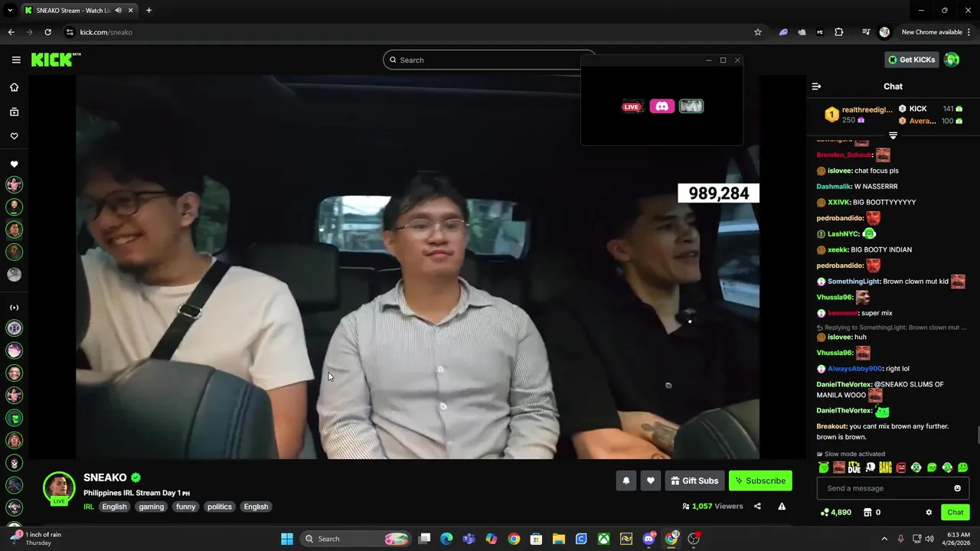980x551 pixels.
Task: Reload the page in Chrome
Action: click(x=47, y=32)
